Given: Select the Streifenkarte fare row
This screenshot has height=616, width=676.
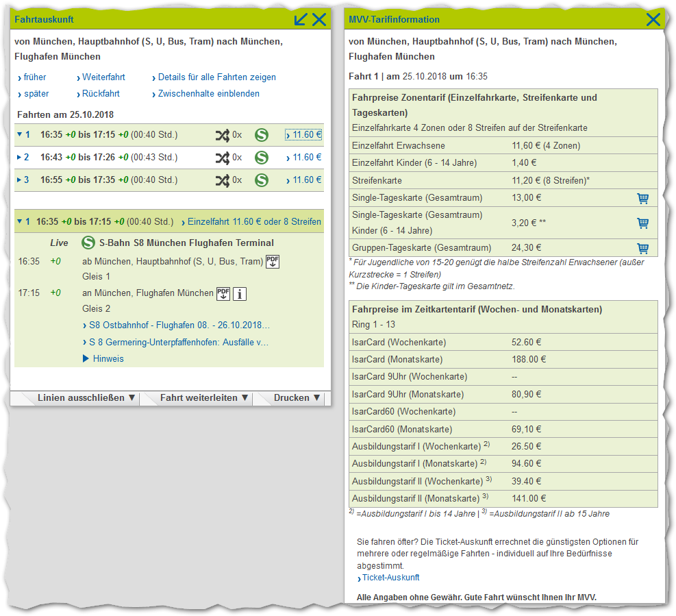Looking at the screenshot, I should (503, 180).
